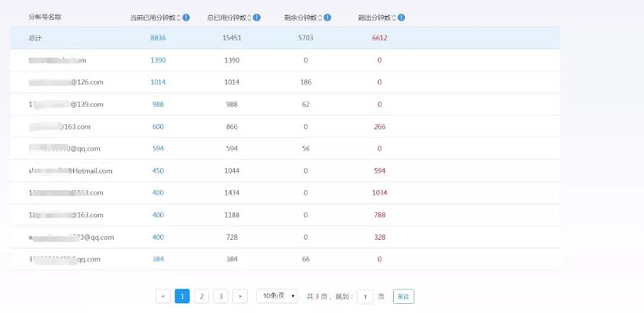Switch to page 3

(221, 296)
